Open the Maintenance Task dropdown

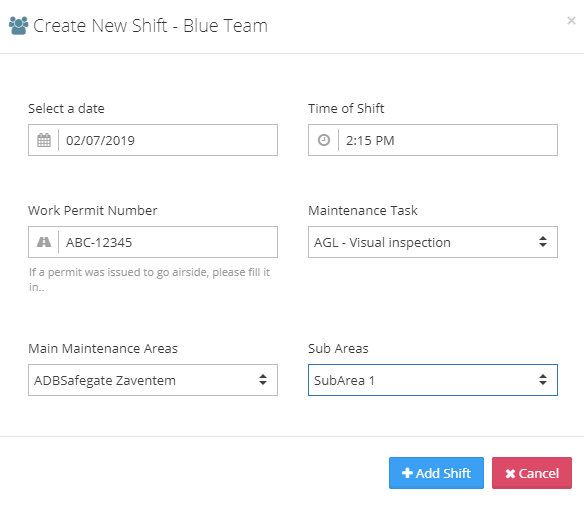[x=432, y=242]
